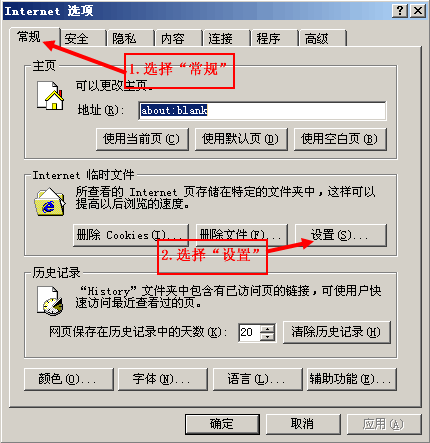Click the home page house icon
The width and height of the screenshot is (430, 443).
pyautogui.click(x=50, y=96)
